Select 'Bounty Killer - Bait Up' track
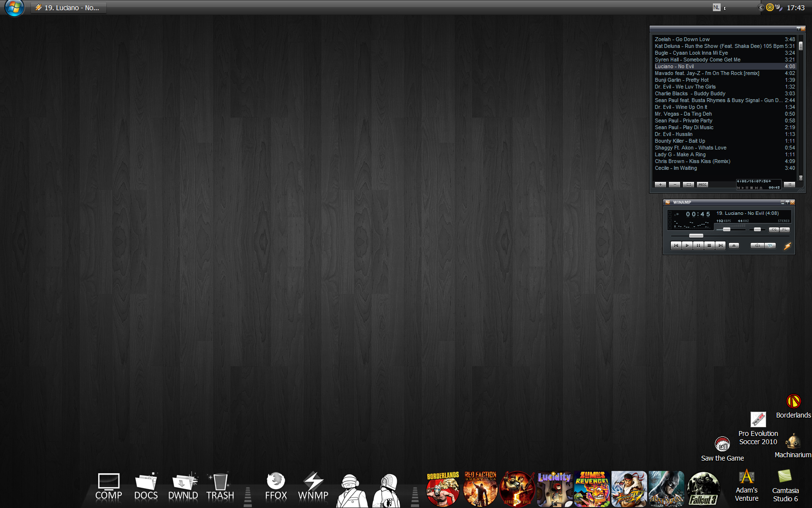Screen dimensions: 812x508 point(725,141)
